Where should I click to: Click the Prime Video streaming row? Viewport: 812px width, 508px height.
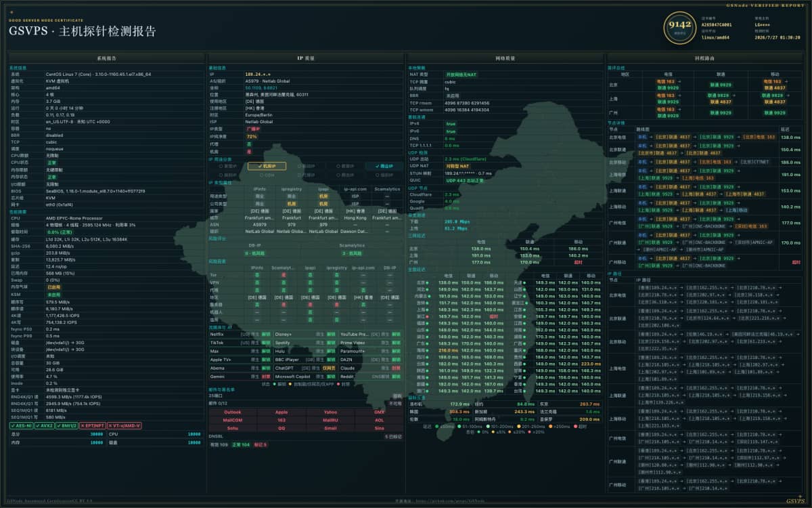point(371,343)
